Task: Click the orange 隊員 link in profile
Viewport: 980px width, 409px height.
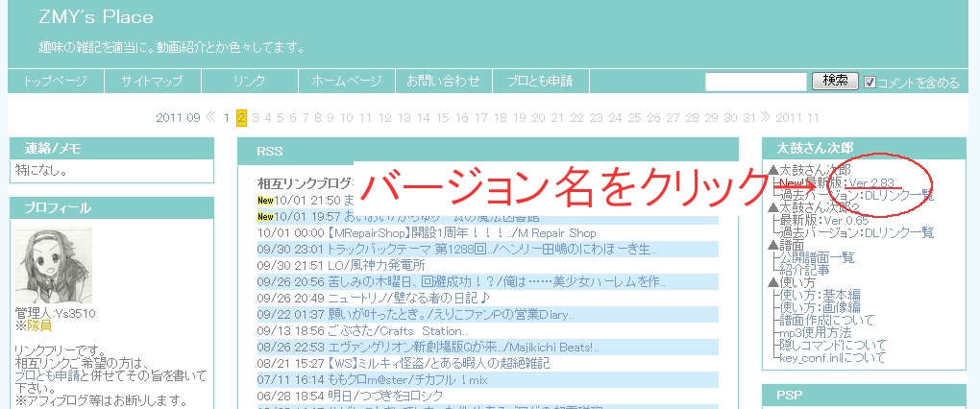Action: tap(39, 325)
